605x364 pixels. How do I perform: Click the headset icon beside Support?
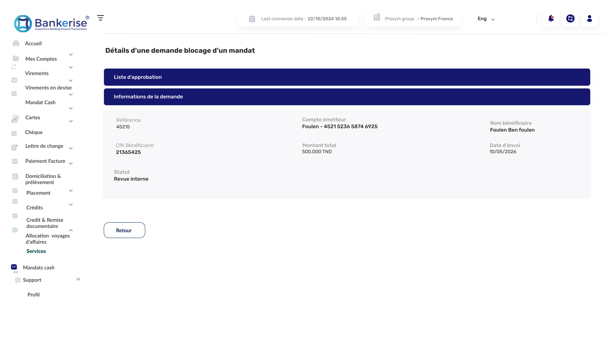18,280
